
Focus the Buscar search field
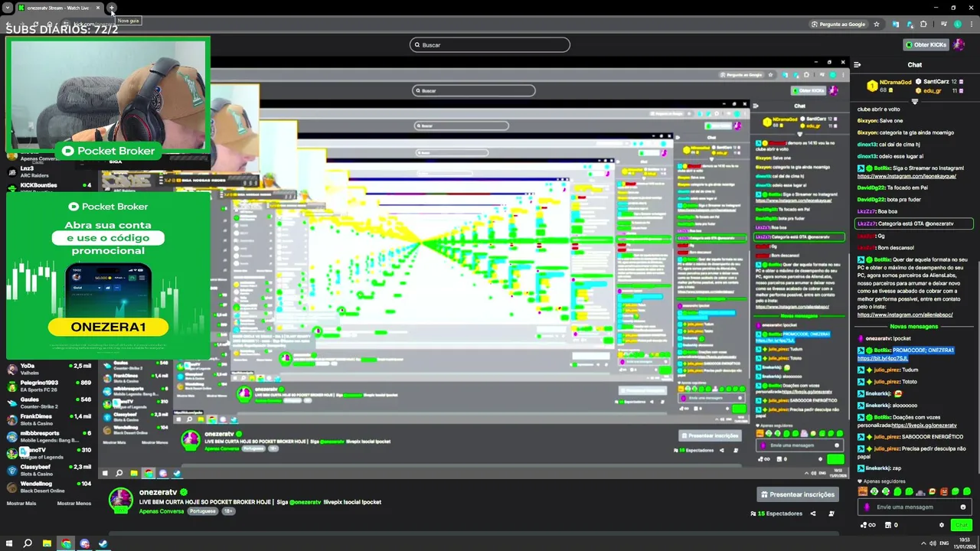pos(490,44)
